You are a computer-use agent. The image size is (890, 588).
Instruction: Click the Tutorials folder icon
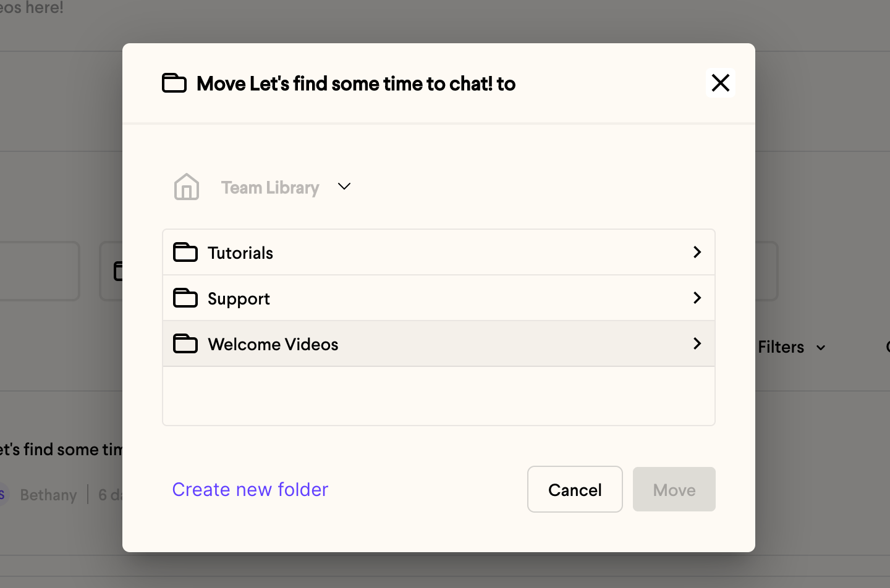pos(185,252)
